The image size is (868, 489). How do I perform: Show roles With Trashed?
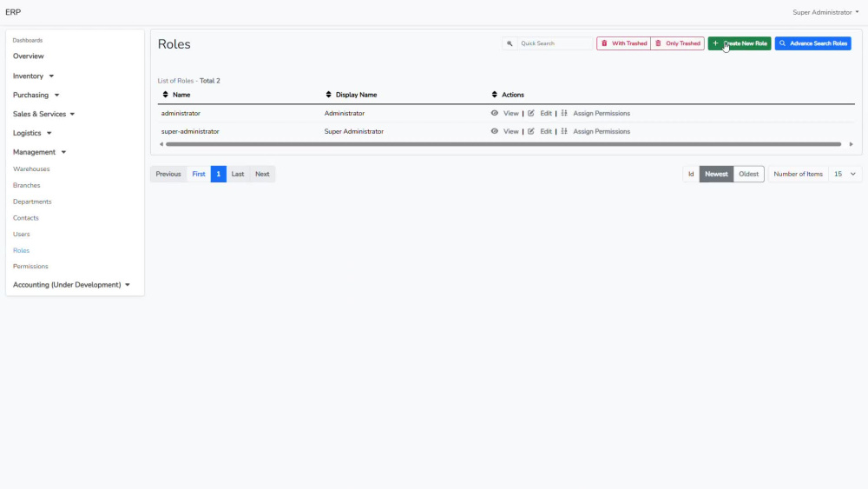(623, 43)
